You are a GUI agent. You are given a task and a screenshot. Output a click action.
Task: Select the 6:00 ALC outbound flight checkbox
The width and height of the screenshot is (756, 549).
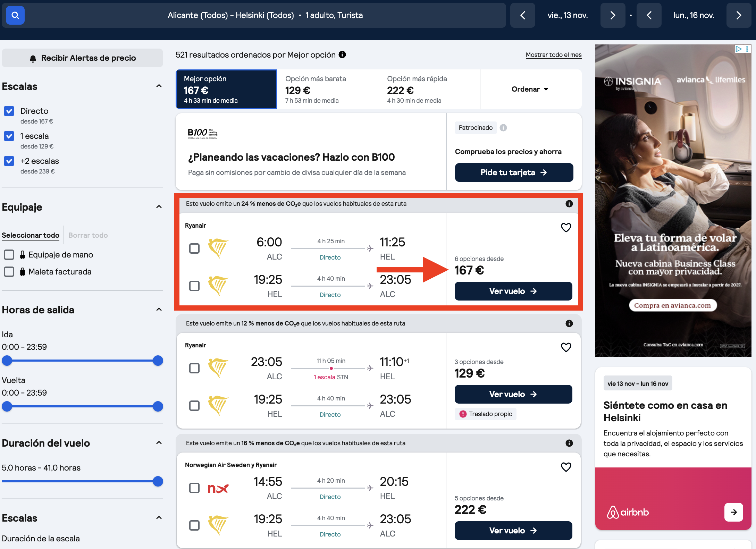(x=194, y=248)
